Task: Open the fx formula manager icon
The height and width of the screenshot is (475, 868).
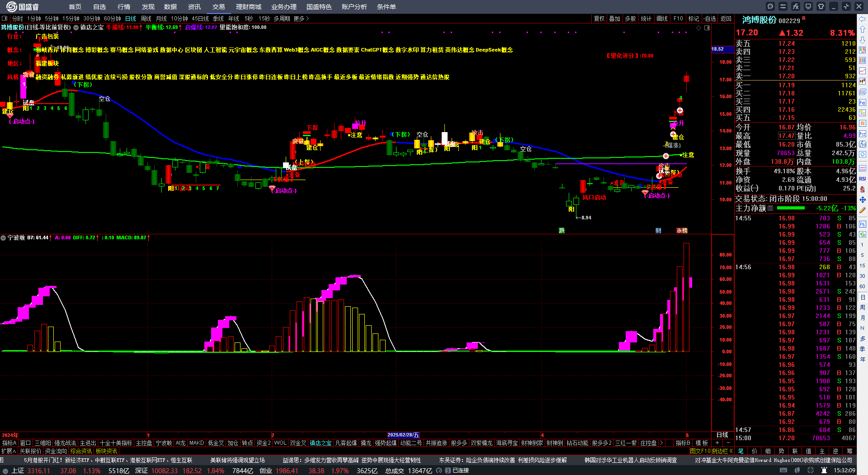Action: click(x=796, y=6)
